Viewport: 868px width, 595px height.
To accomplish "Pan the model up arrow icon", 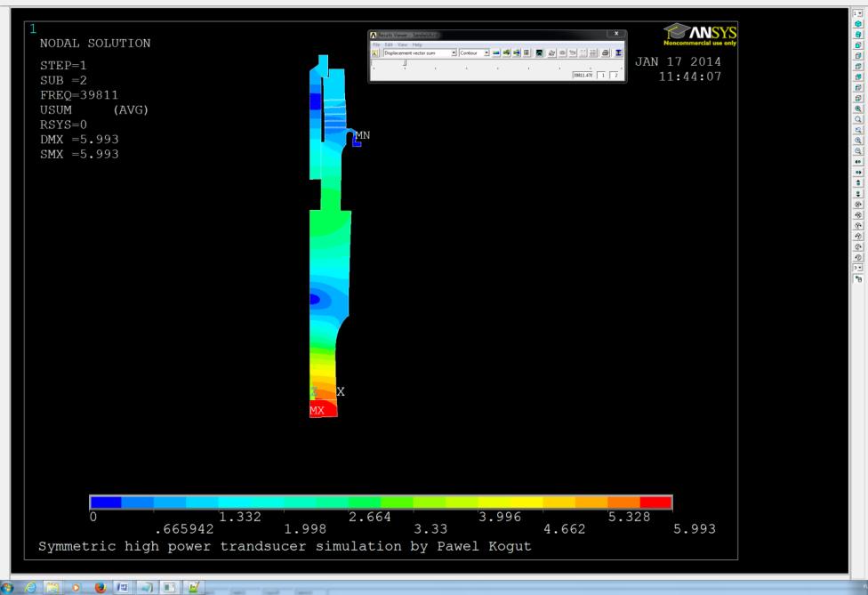I will click(x=858, y=182).
